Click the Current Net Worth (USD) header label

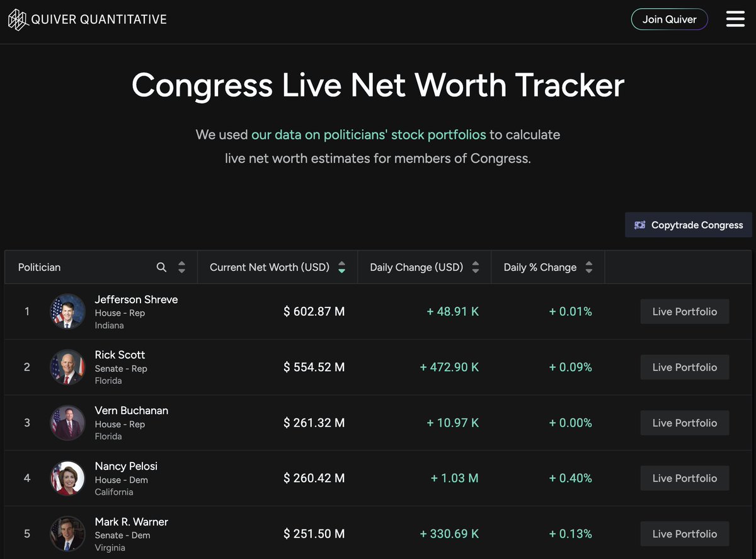270,267
